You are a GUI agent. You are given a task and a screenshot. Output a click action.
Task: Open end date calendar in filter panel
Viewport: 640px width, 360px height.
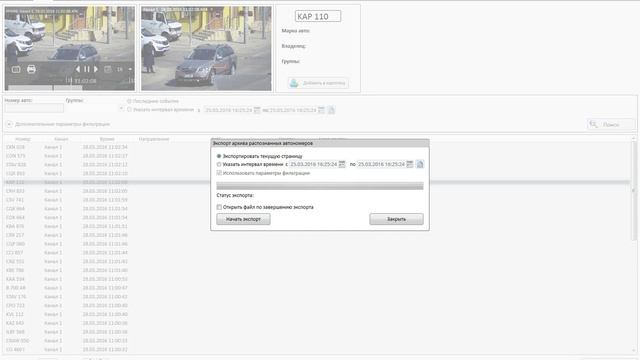pyautogui.click(x=321, y=110)
